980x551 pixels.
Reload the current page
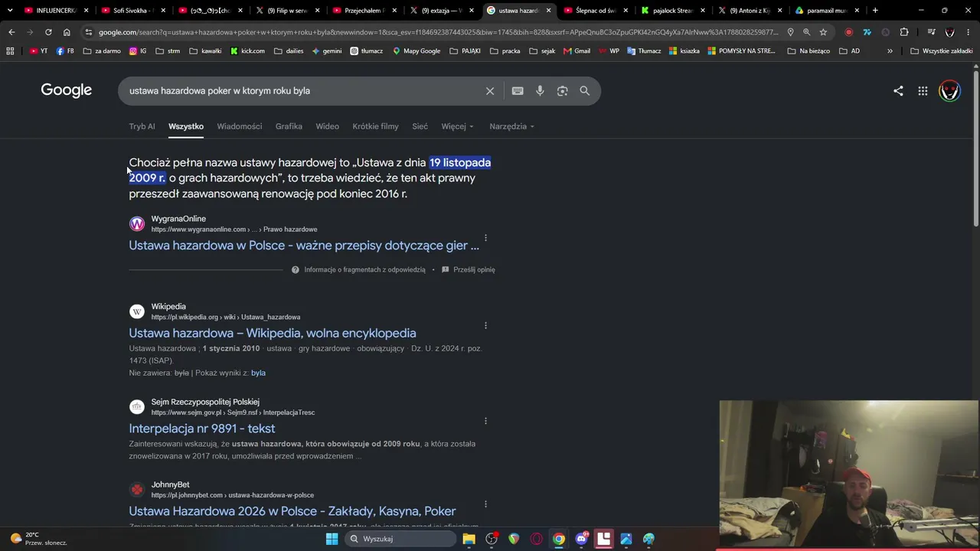48,32
